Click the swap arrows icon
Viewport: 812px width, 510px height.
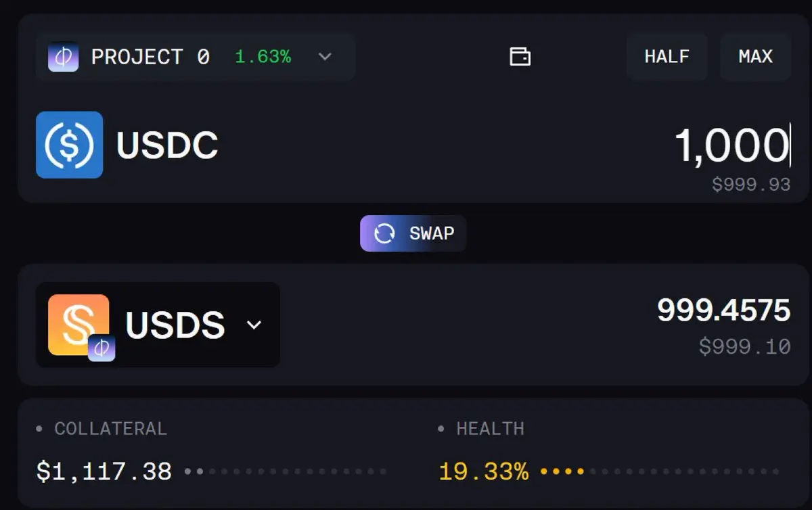pyautogui.click(x=384, y=233)
